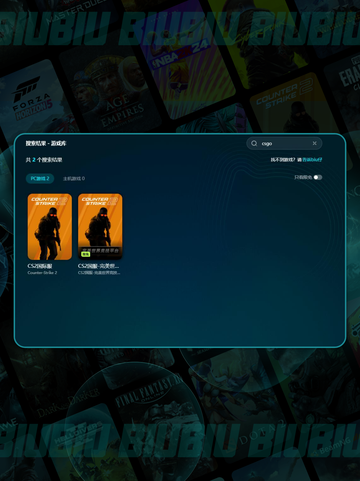The image size is (360, 481).
Task: Focus the csgo search input field
Action: coord(285,143)
